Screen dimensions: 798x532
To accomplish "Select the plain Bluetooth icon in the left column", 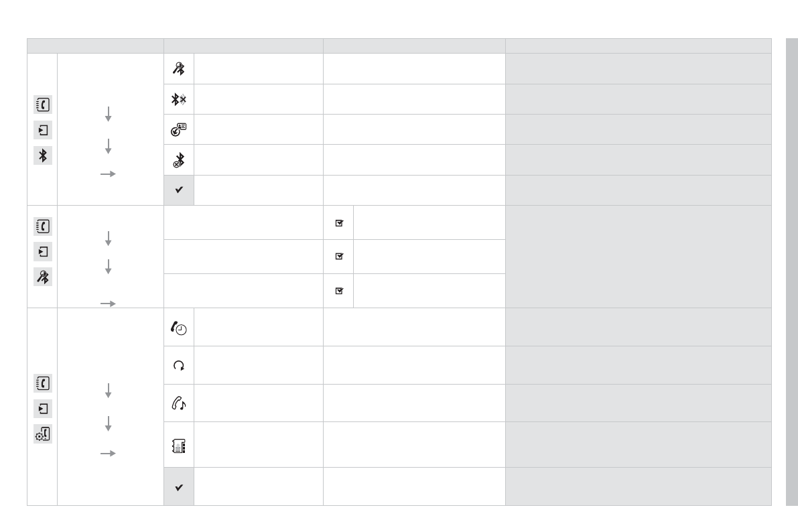I will tap(42, 155).
